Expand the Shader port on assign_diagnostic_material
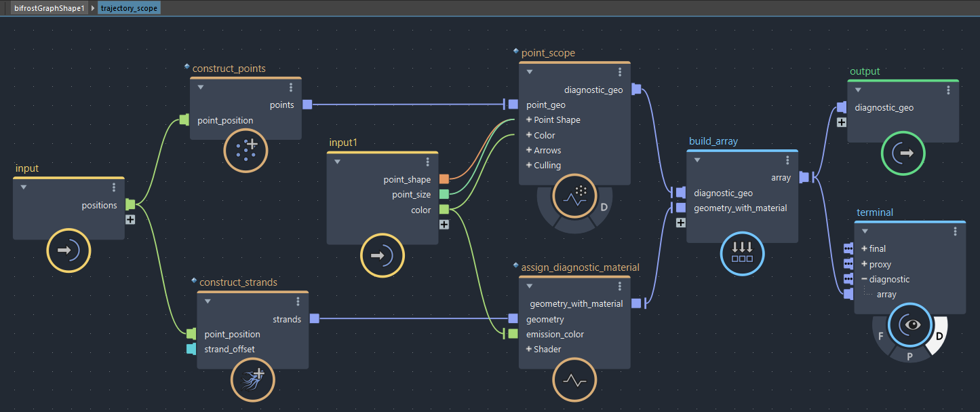The height and width of the screenshot is (412, 980). coord(529,350)
